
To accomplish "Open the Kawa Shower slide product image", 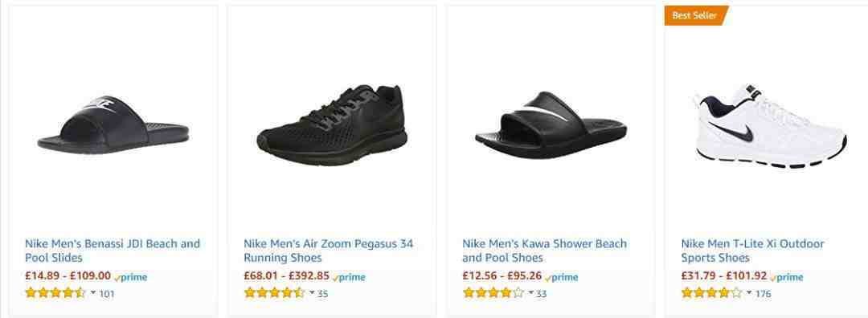I will [x=551, y=125].
